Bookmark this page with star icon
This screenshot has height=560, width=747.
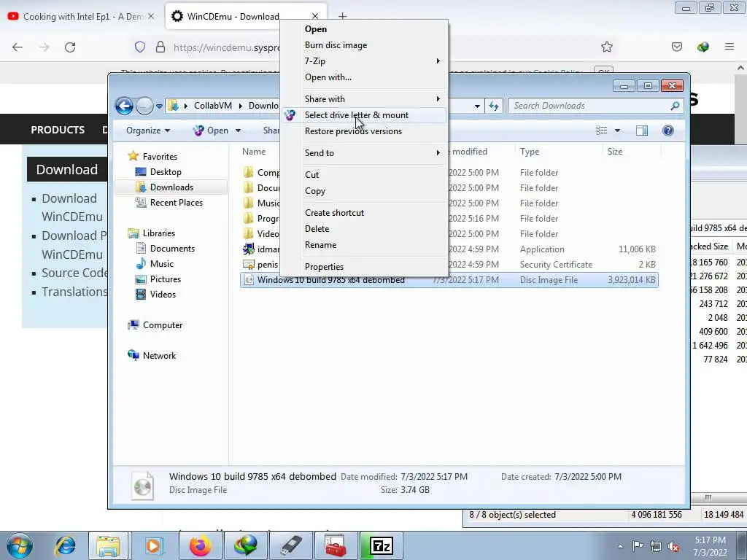[x=606, y=47]
